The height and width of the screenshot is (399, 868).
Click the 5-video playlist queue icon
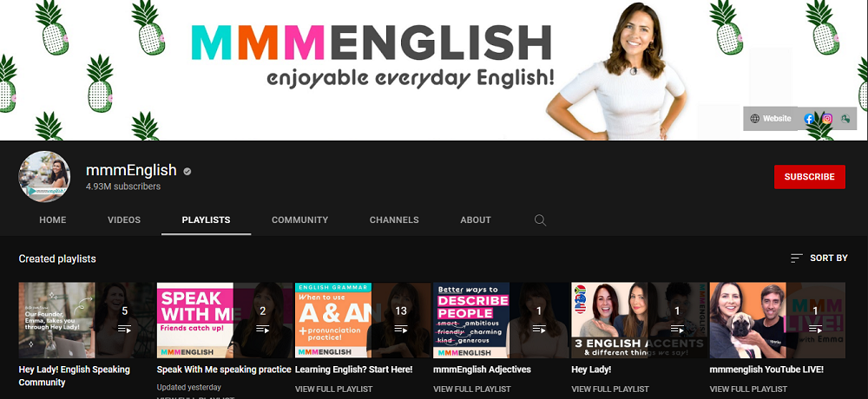point(124,329)
